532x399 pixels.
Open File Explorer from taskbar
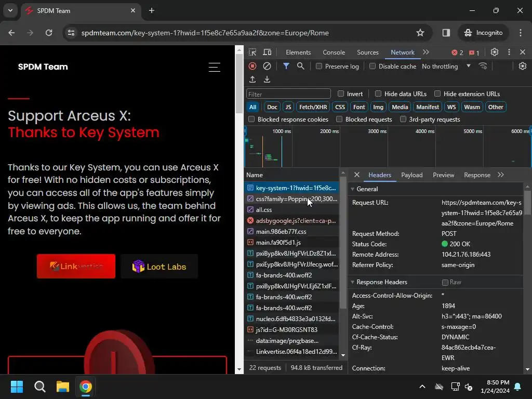[63, 387]
